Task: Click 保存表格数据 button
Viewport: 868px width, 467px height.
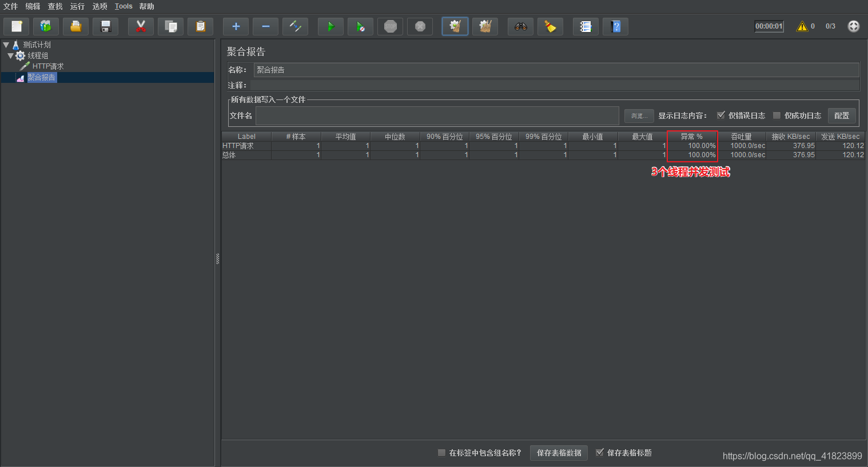Action: 559,453
